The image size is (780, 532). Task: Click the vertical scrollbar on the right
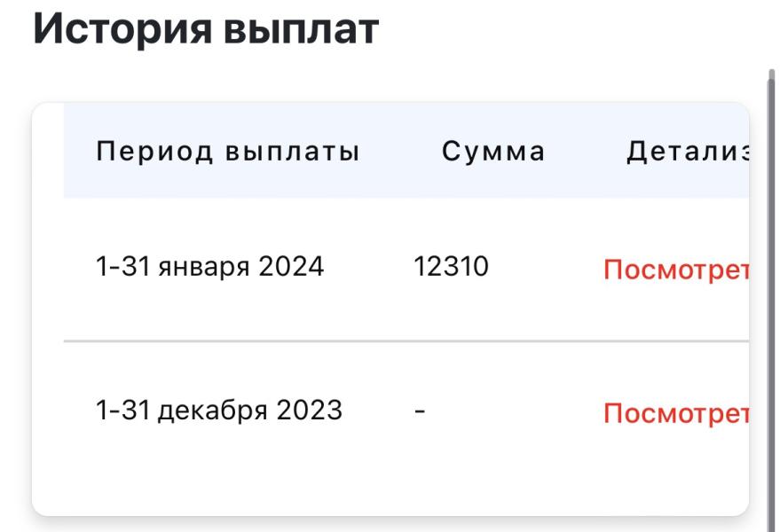pyautogui.click(x=771, y=298)
